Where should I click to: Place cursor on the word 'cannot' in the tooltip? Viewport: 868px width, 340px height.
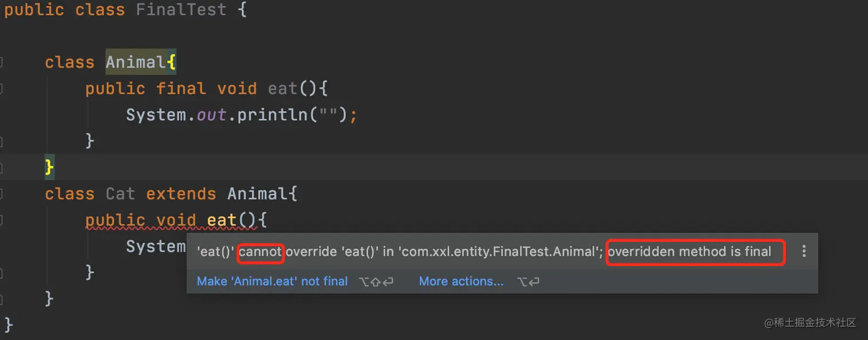coord(261,251)
